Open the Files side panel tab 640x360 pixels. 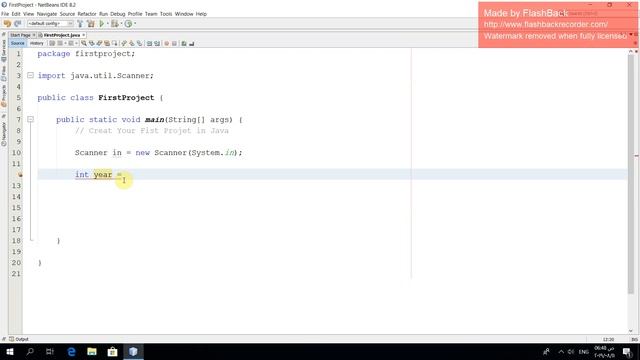click(4, 72)
